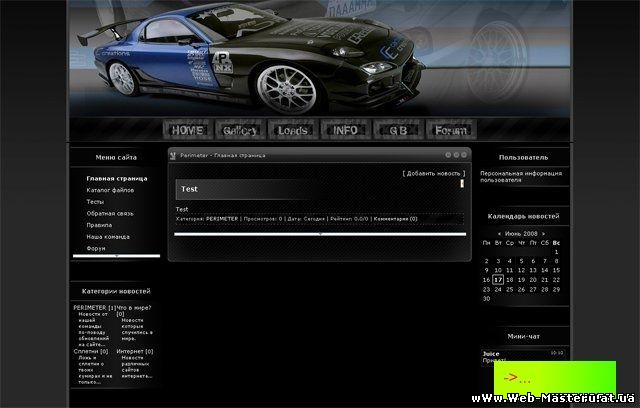Select day 10 in calendar

point(498,270)
